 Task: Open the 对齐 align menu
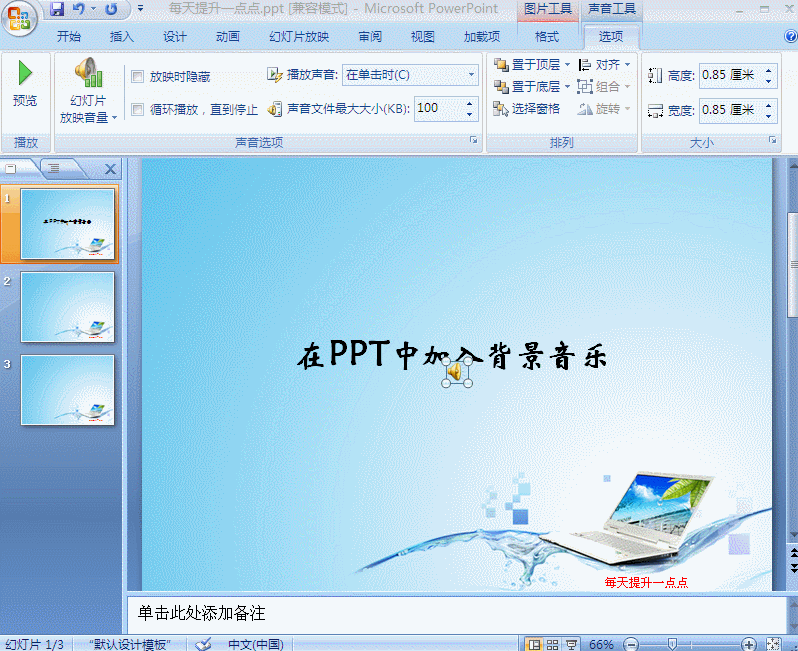(x=604, y=65)
